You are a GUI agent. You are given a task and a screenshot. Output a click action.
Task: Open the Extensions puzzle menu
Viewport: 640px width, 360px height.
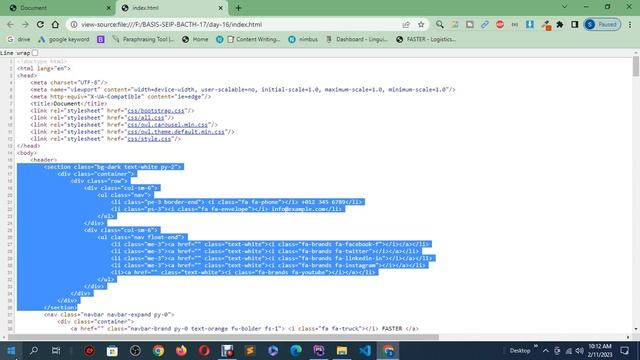coord(560,24)
